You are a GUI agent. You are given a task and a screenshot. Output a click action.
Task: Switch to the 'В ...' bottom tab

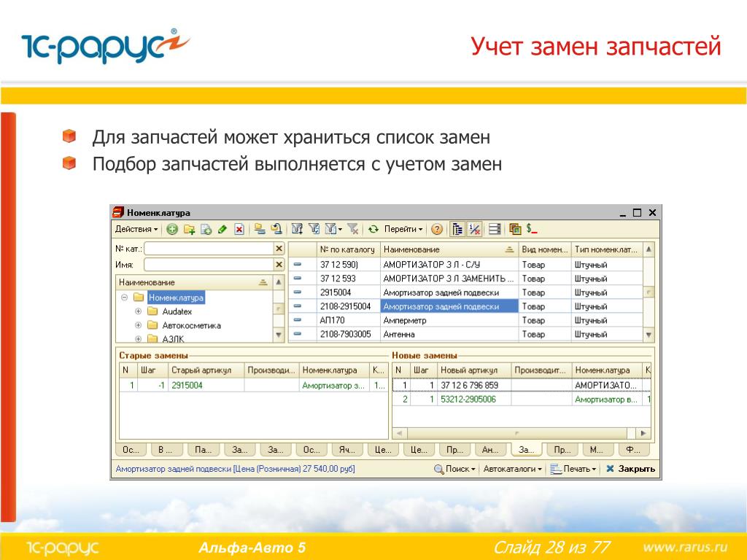pyautogui.click(x=166, y=449)
